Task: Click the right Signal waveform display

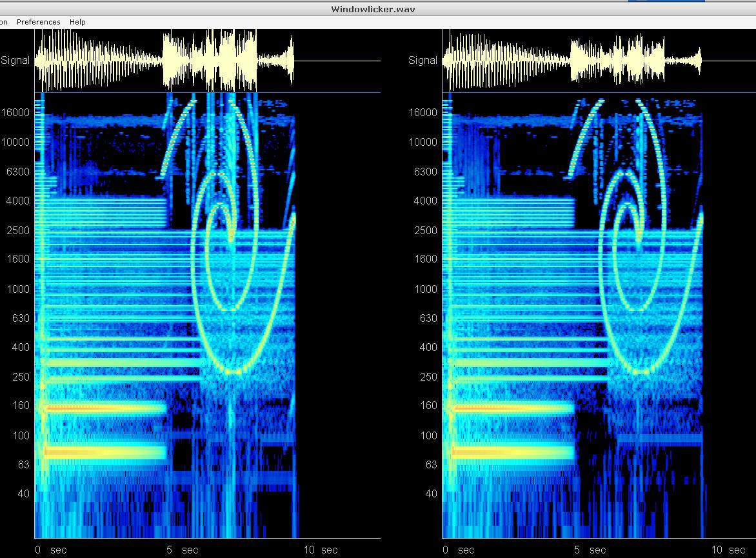Action: click(x=599, y=61)
